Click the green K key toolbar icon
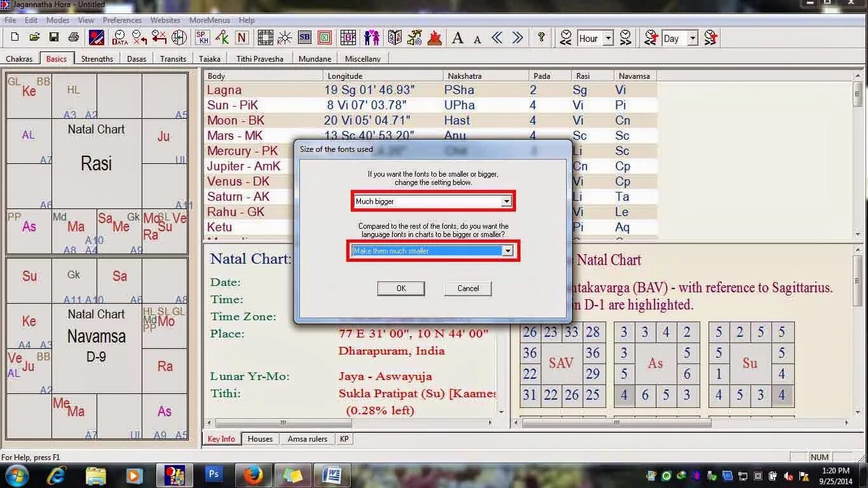The height and width of the screenshot is (488, 868). pyautogui.click(x=222, y=37)
